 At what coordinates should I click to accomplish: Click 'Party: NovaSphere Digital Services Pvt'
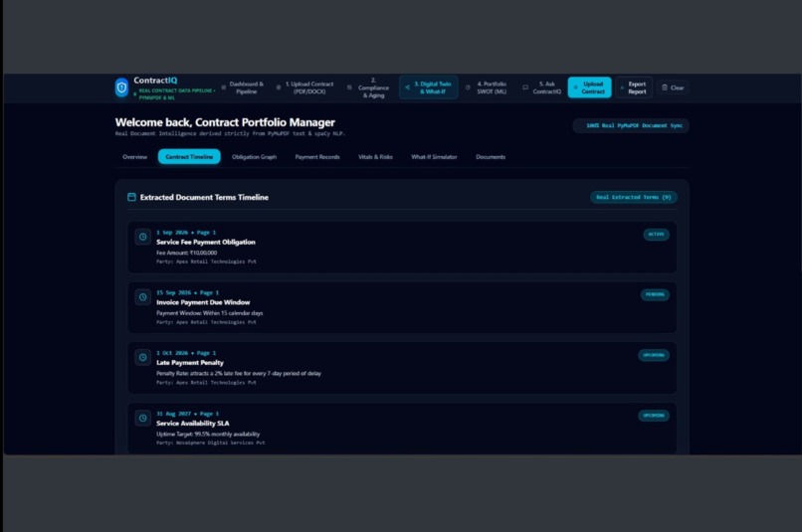[210, 443]
